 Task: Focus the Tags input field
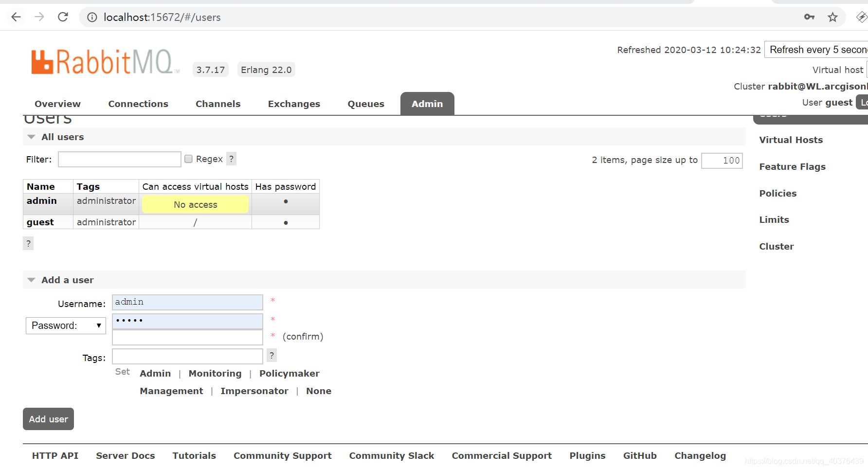coord(187,356)
